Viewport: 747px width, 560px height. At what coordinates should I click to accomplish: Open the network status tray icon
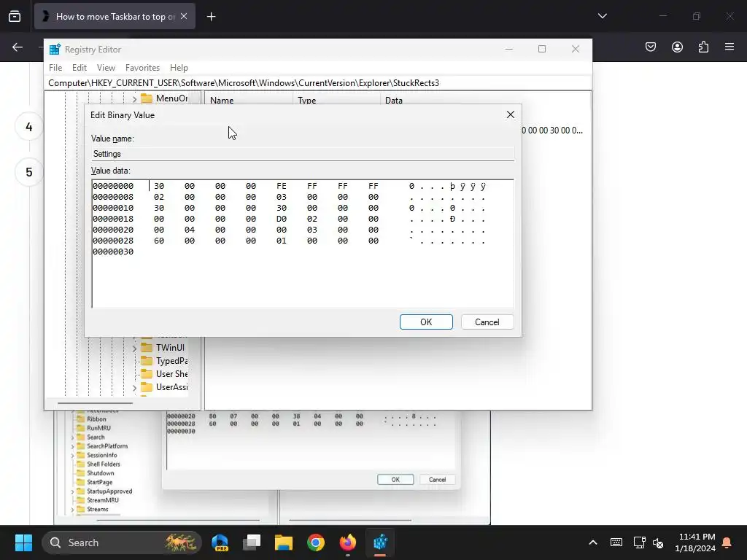(x=639, y=542)
